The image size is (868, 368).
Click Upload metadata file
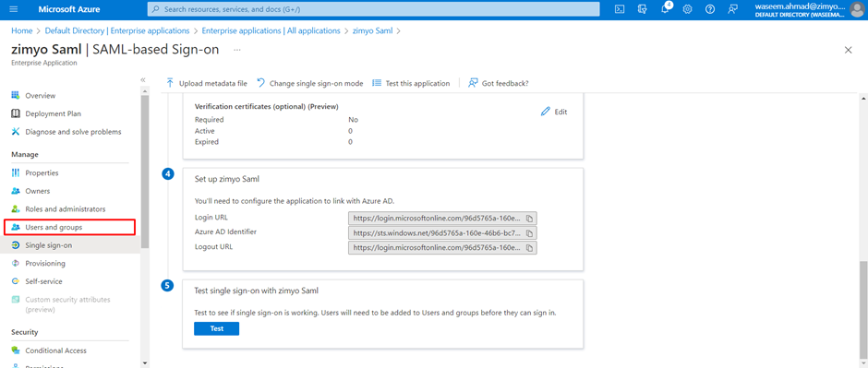pos(207,83)
